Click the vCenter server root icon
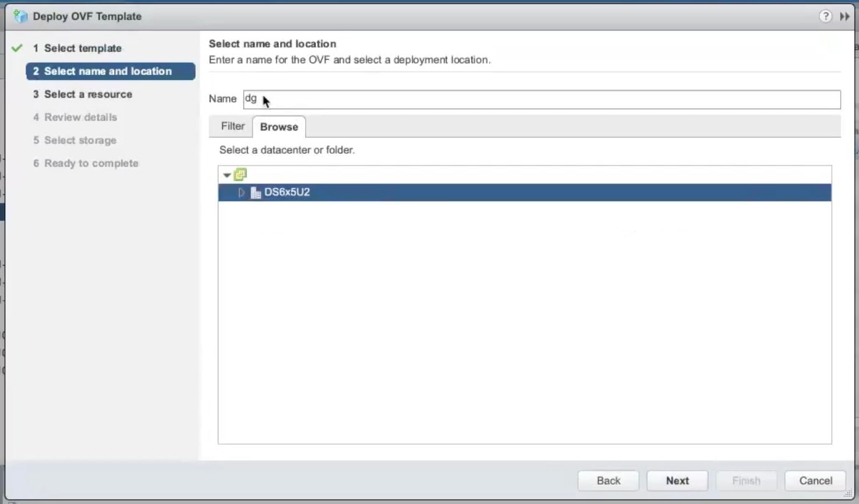This screenshot has width=859, height=504. 240,174
